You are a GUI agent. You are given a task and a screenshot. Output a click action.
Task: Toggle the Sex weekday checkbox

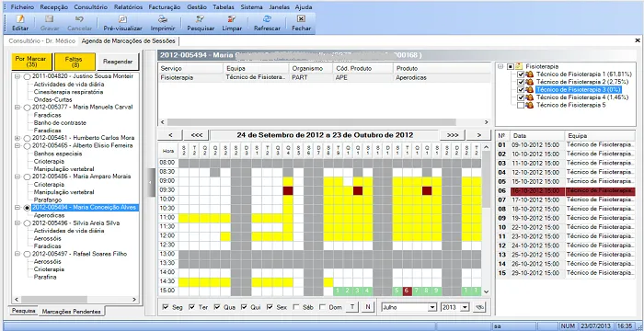(x=270, y=307)
